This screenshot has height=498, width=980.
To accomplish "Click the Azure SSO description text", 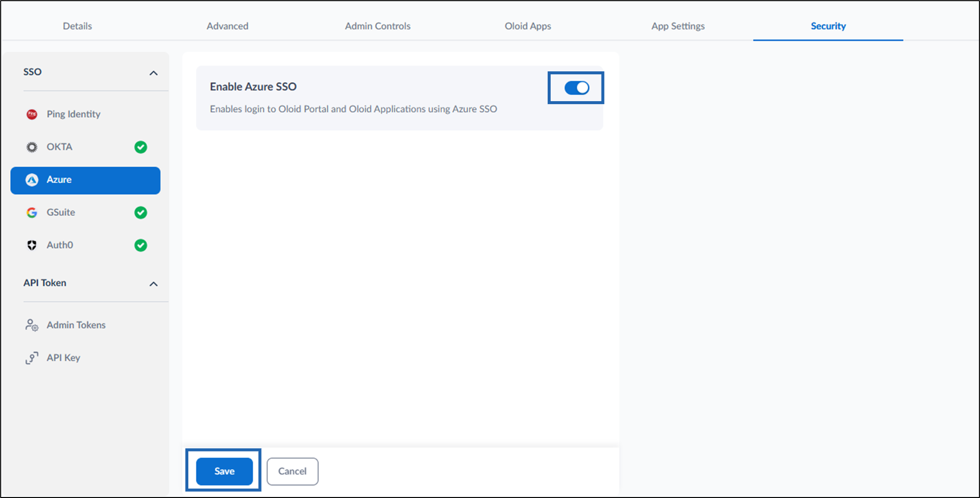I will (354, 109).
